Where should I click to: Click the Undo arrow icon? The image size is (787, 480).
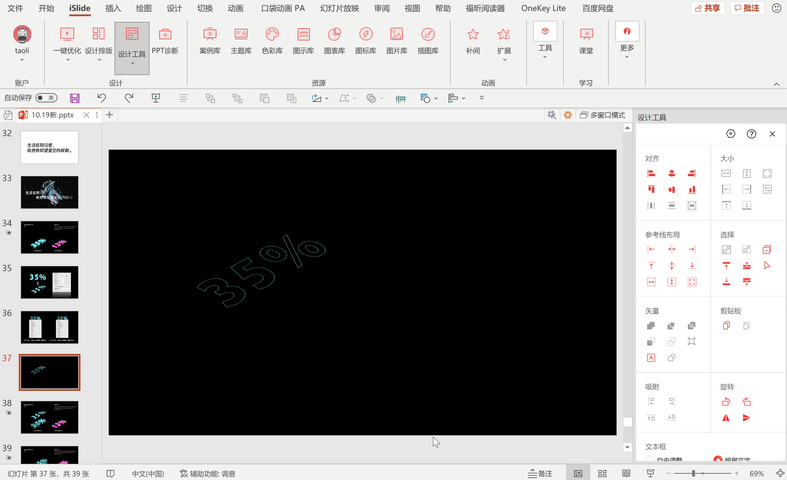(101, 98)
